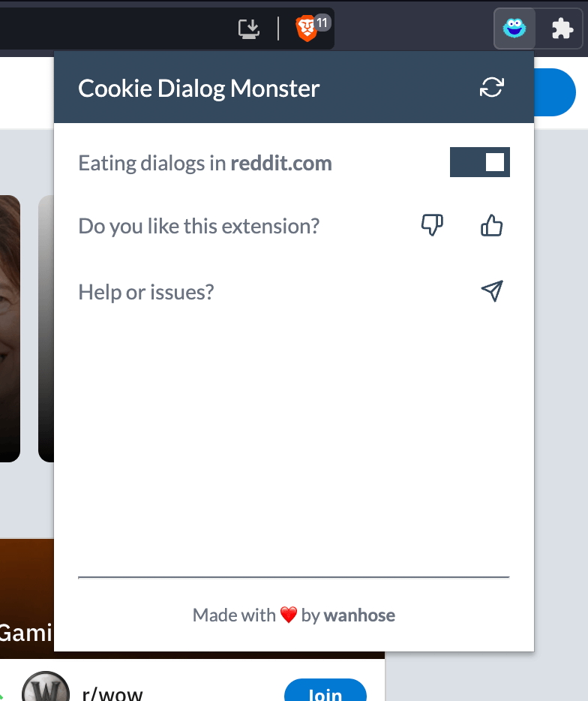Viewport: 588px width, 701px height.
Task: Click the Gaming banner image
Action: (x=27, y=598)
